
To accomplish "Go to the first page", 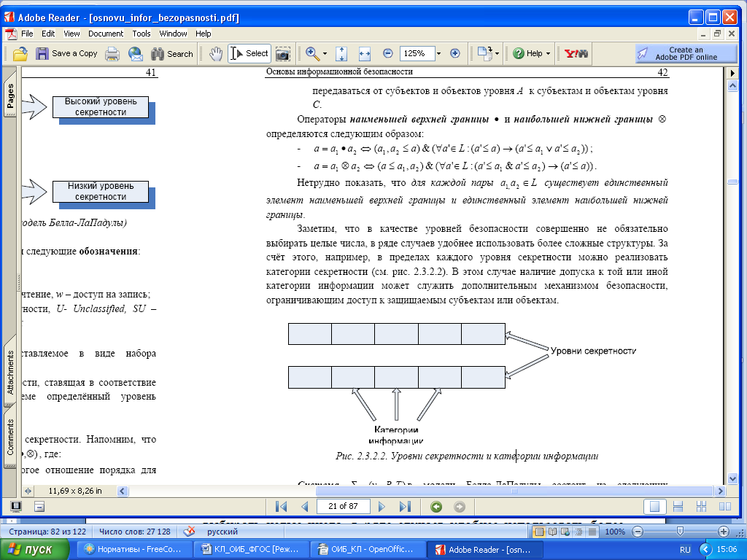I will 281,506.
